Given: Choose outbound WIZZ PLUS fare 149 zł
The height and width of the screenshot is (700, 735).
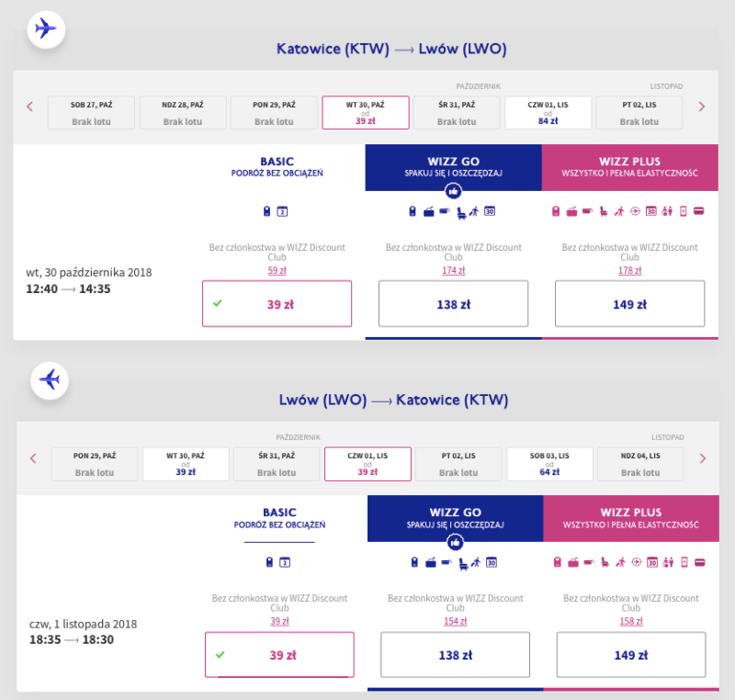Looking at the screenshot, I should 629,304.
